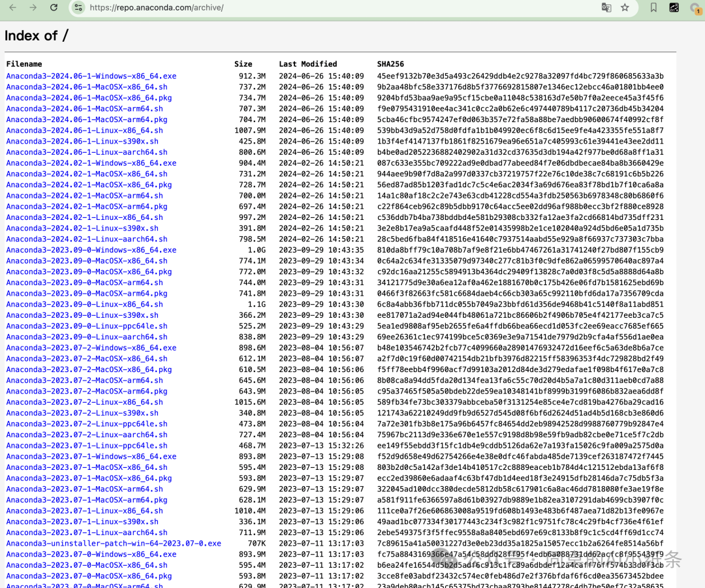This screenshot has height=588, width=705.
Task: Click SHA256 hash starting with 539bb43d9a52
Action: 520,131
